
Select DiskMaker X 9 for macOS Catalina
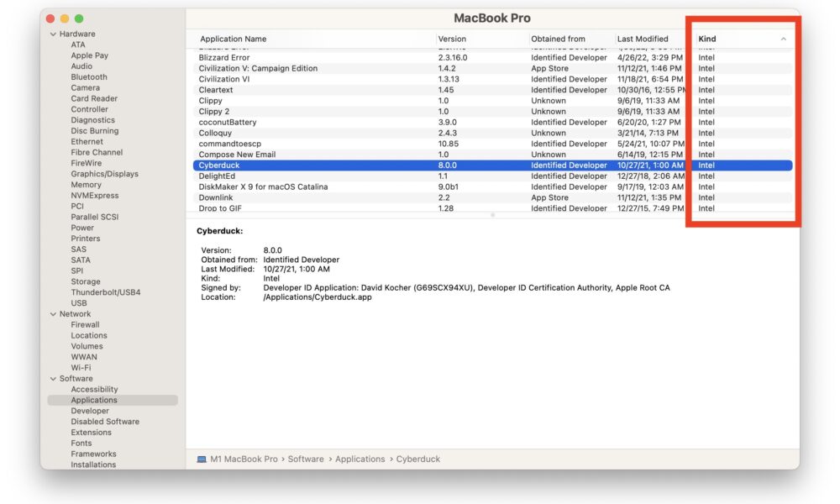(492, 187)
